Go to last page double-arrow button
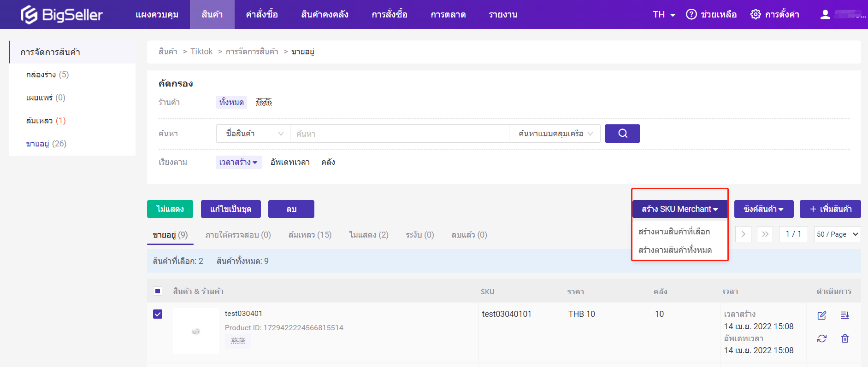This screenshot has width=868, height=367. tap(765, 234)
